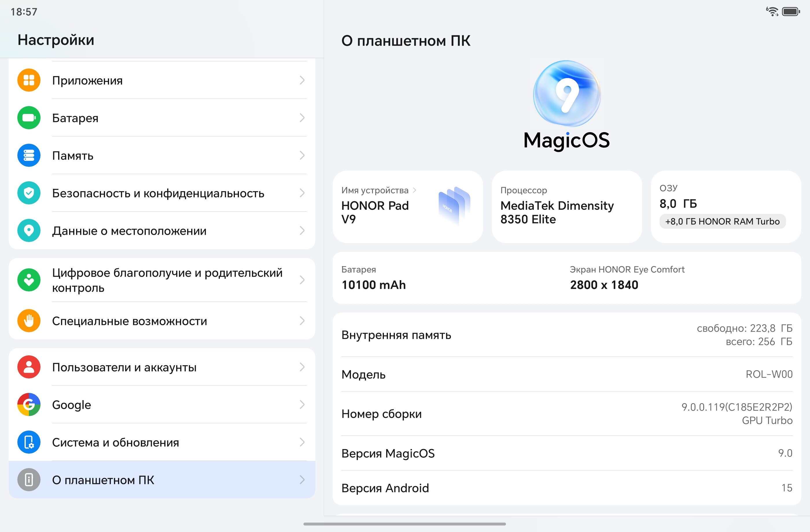This screenshot has height=532, width=810.
Task: Expand chevron on Специальные возможности row
Action: coord(302,321)
